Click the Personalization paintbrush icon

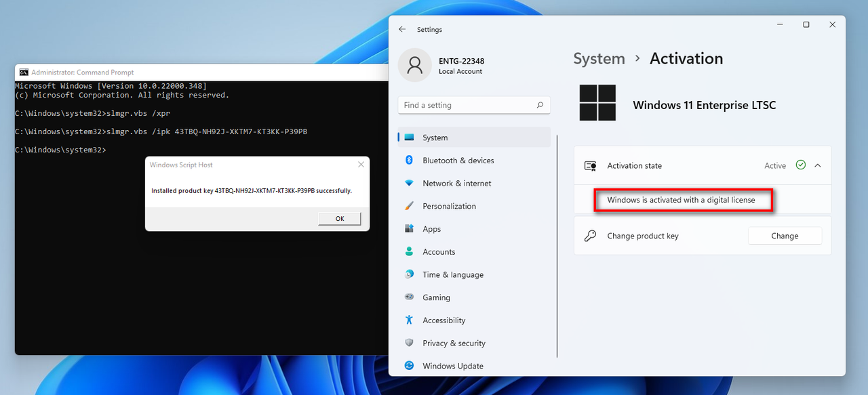coord(409,206)
